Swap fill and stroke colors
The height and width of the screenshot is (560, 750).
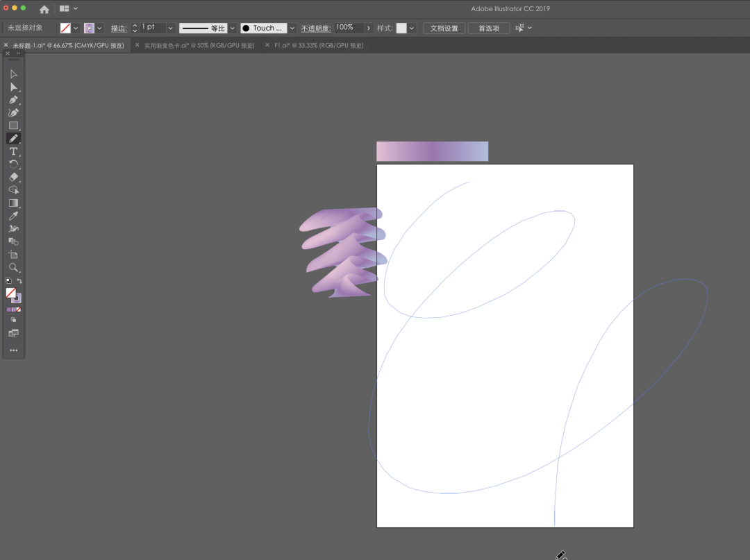click(x=19, y=281)
